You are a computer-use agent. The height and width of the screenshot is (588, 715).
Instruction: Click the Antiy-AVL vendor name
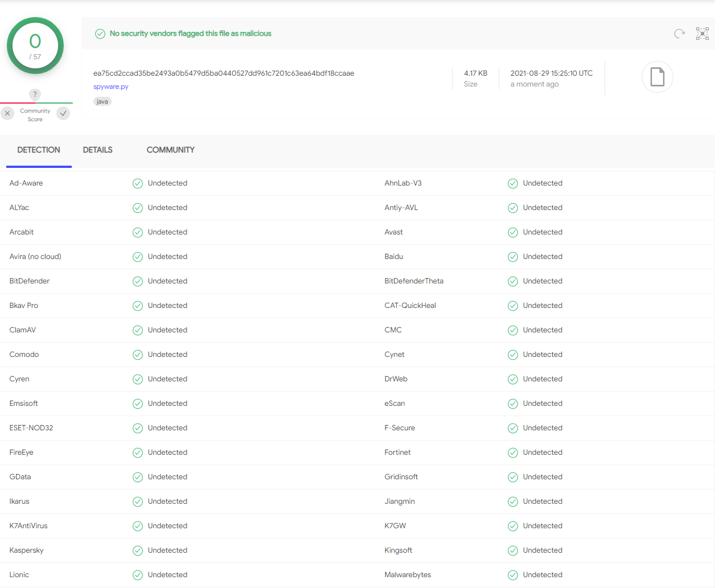click(401, 208)
